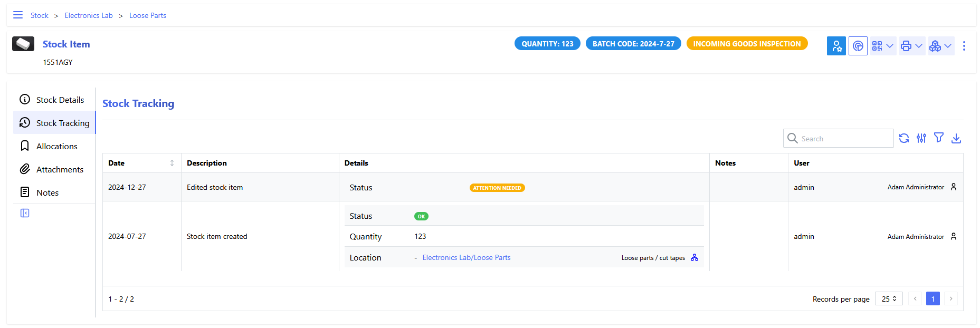
Task: Change records per page dropdown
Action: tap(889, 298)
